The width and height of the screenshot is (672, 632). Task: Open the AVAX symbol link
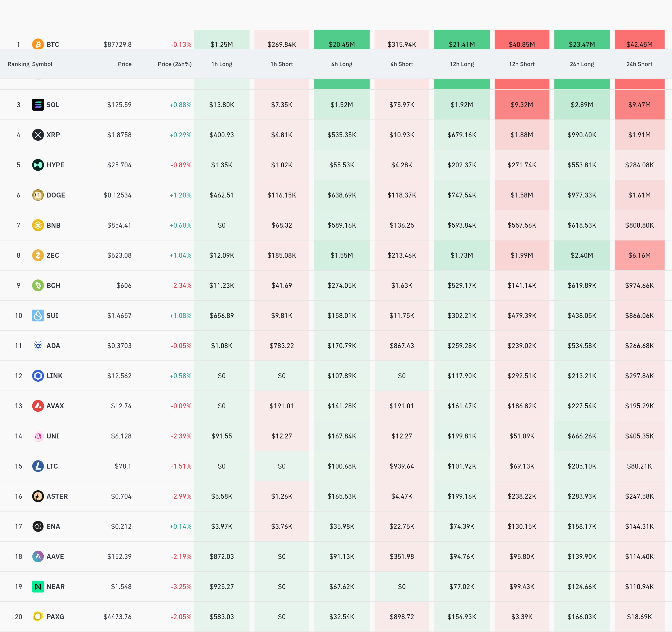tap(55, 406)
